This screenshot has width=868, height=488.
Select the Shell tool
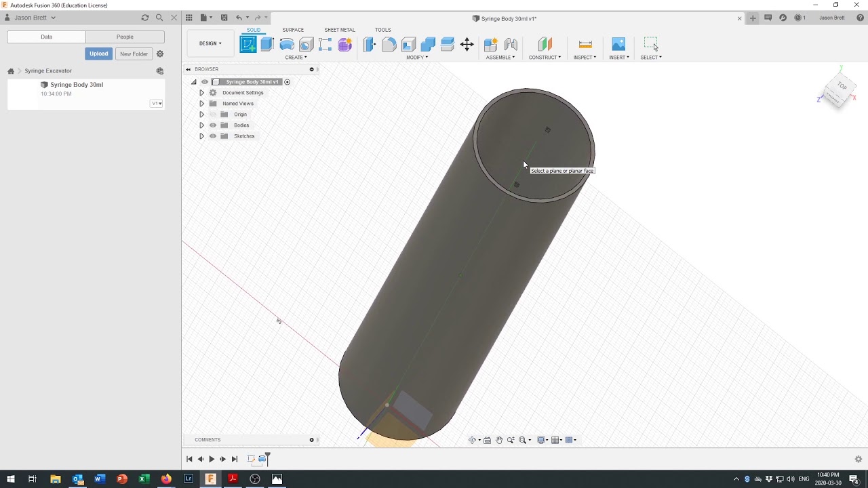408,45
